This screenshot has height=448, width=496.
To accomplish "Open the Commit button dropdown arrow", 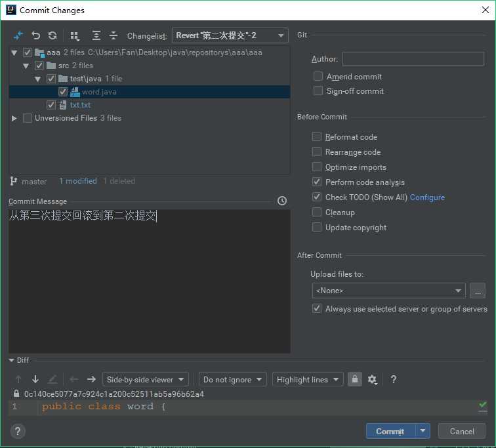I will [x=423, y=430].
